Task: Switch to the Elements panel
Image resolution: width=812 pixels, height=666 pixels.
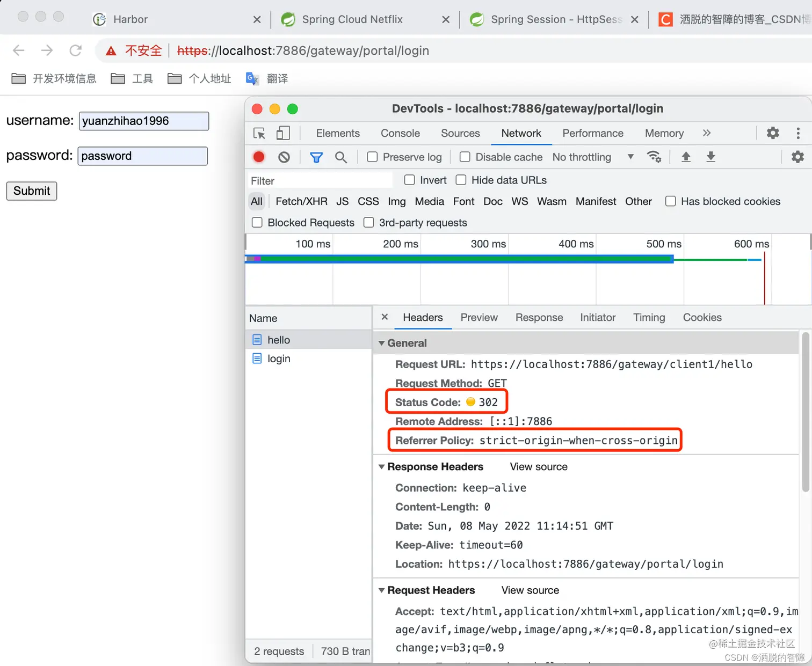Action: tap(338, 133)
